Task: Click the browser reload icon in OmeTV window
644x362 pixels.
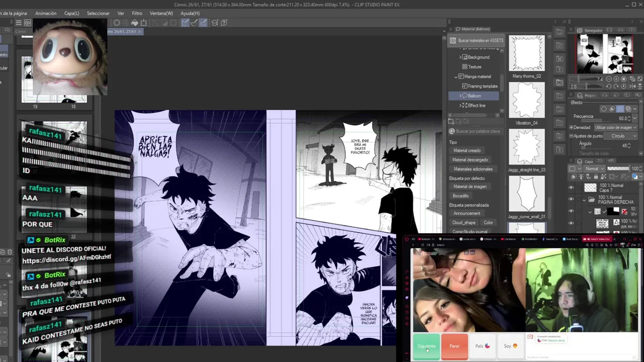Action: click(x=422, y=245)
